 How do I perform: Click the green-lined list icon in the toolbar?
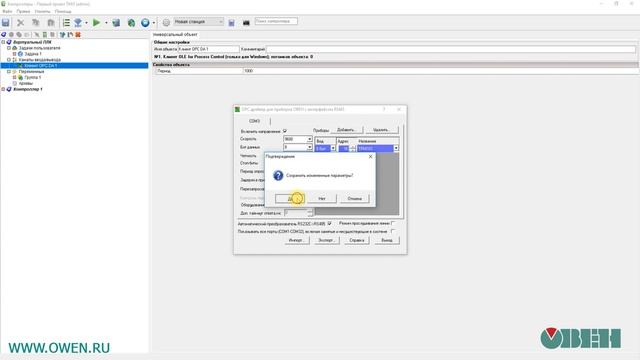[66, 23]
